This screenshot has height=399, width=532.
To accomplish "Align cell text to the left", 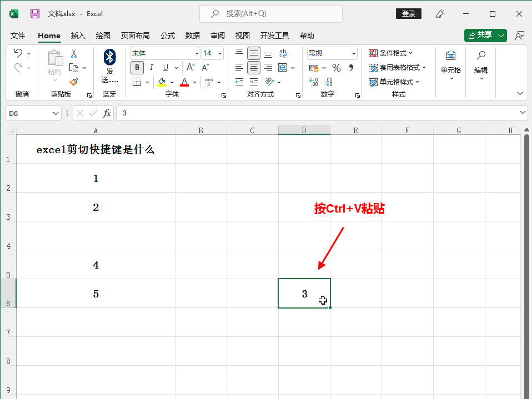I will (239, 68).
